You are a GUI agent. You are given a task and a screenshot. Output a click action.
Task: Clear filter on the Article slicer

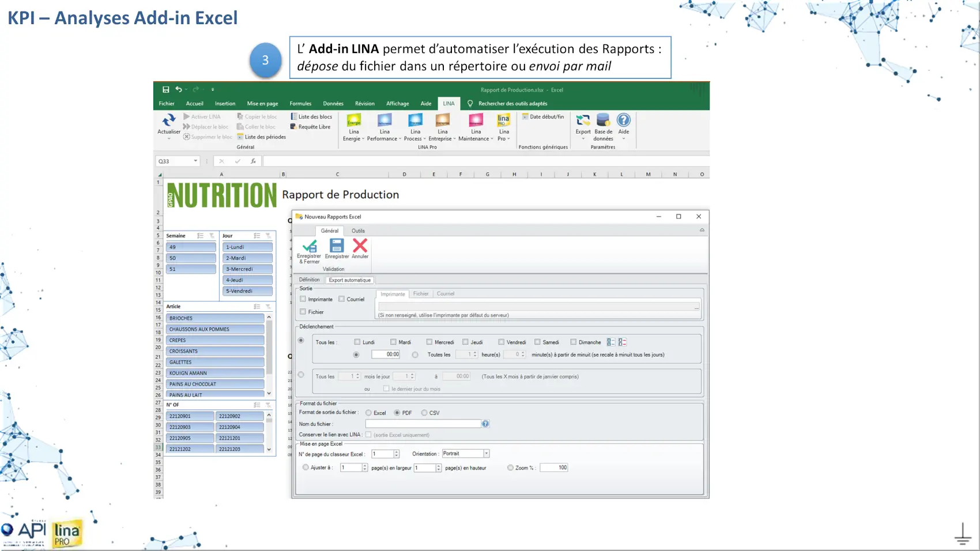268,307
